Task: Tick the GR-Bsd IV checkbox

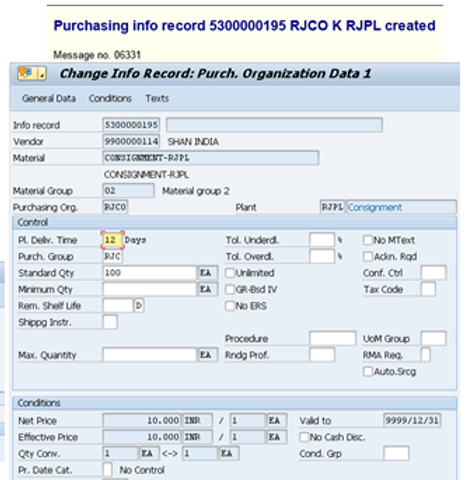Action: 230,289
